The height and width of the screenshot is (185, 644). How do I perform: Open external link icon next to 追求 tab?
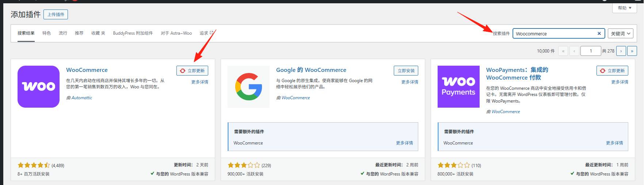click(212, 33)
